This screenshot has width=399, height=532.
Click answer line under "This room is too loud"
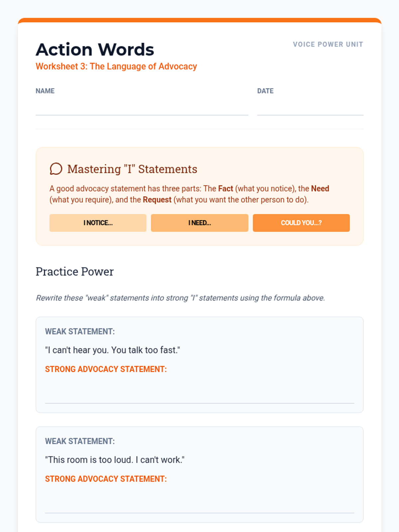pyautogui.click(x=199, y=505)
